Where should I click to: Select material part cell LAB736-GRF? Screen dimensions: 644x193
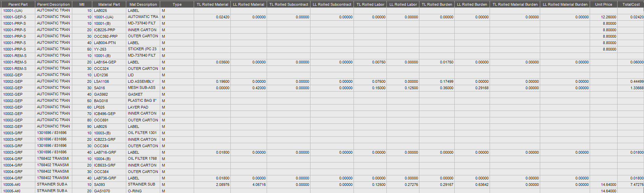point(109,178)
